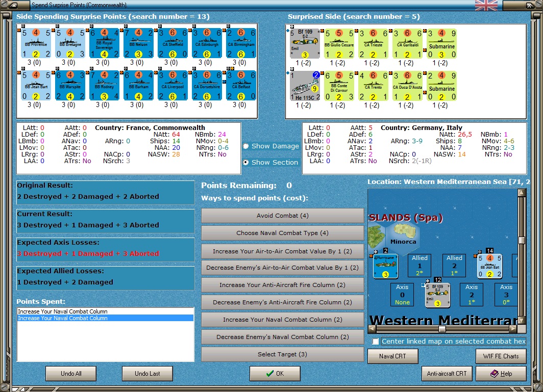Click the BB Warspite ship counter
Viewport: 543px width, 392px height.
pos(70,86)
